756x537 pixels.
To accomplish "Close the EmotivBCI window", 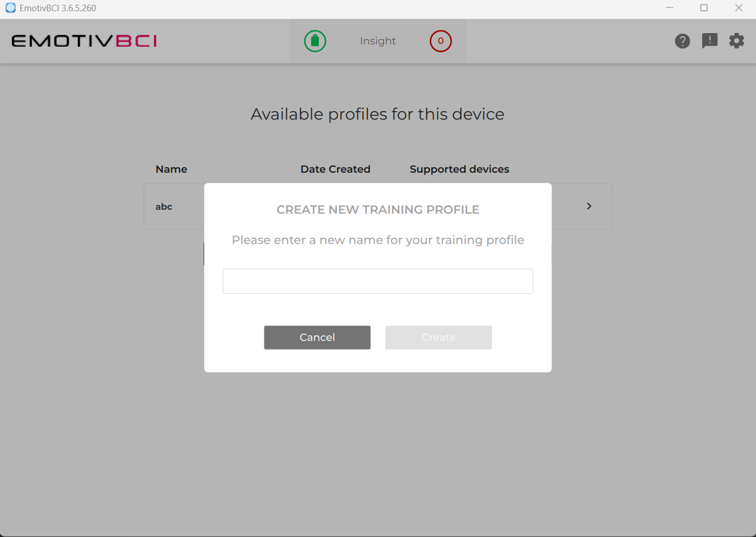I will (738, 8).
